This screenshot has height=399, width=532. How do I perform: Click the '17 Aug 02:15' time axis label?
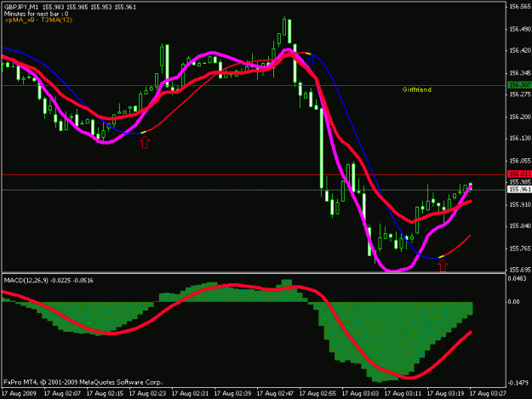[105, 394]
